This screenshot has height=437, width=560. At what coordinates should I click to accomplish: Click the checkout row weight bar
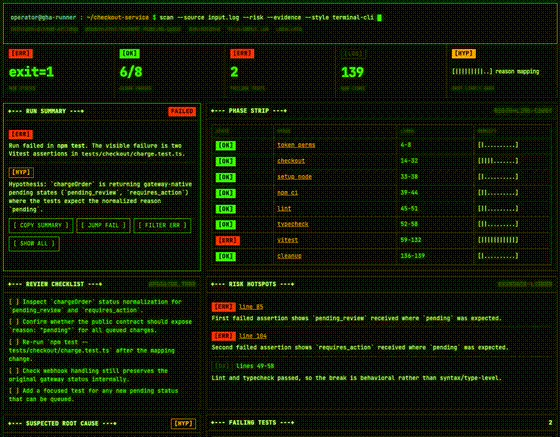[498, 161]
